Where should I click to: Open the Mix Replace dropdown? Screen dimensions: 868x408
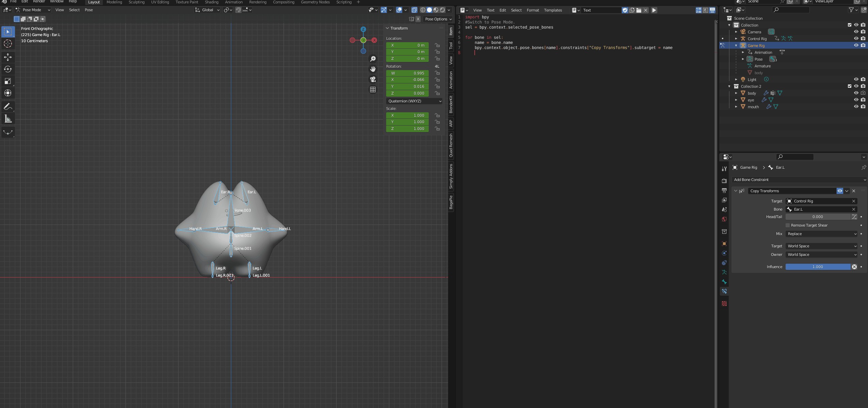coord(822,234)
